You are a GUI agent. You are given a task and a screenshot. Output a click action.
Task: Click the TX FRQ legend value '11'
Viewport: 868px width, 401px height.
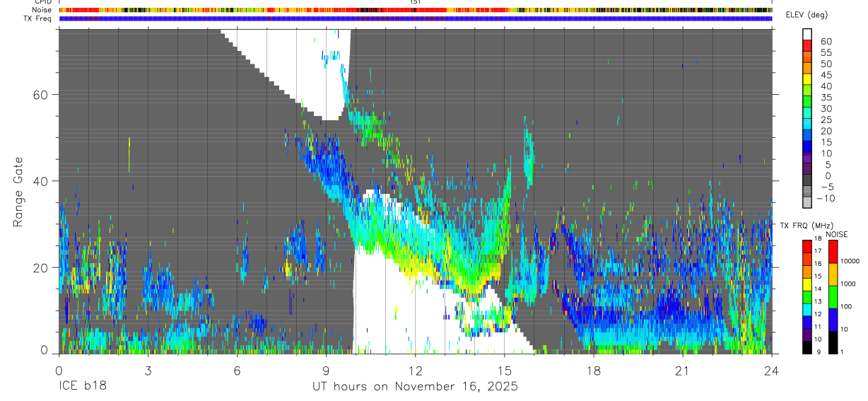[817, 327]
